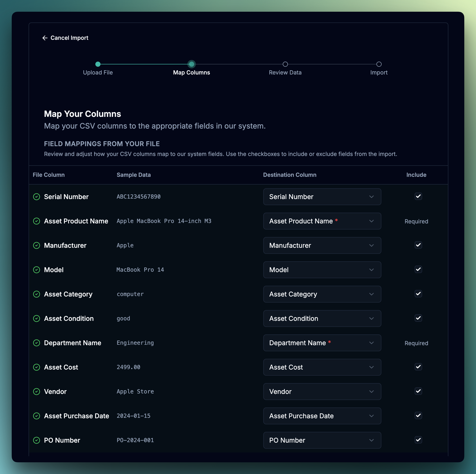Viewport: 476px width, 474px height.
Task: Click the back arrow beside Cancel Import
Action: click(45, 38)
